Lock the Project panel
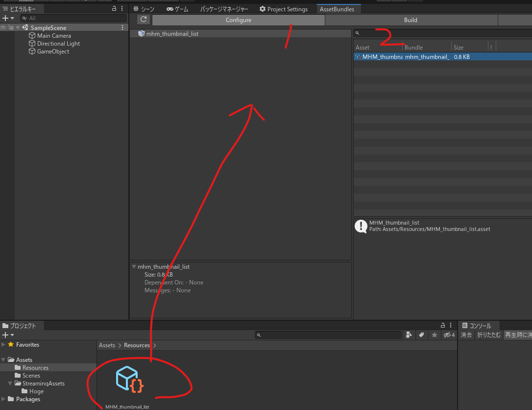The height and width of the screenshot is (410, 532). pyautogui.click(x=442, y=325)
